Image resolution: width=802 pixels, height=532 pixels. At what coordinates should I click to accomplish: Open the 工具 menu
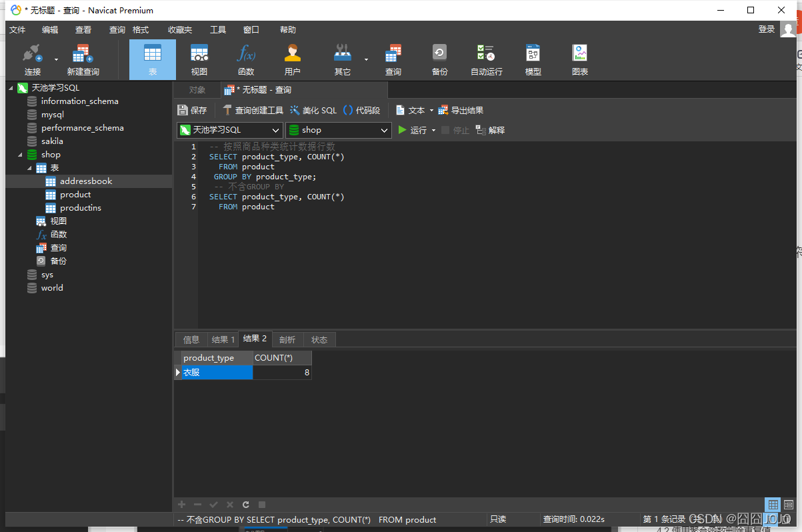coord(218,30)
